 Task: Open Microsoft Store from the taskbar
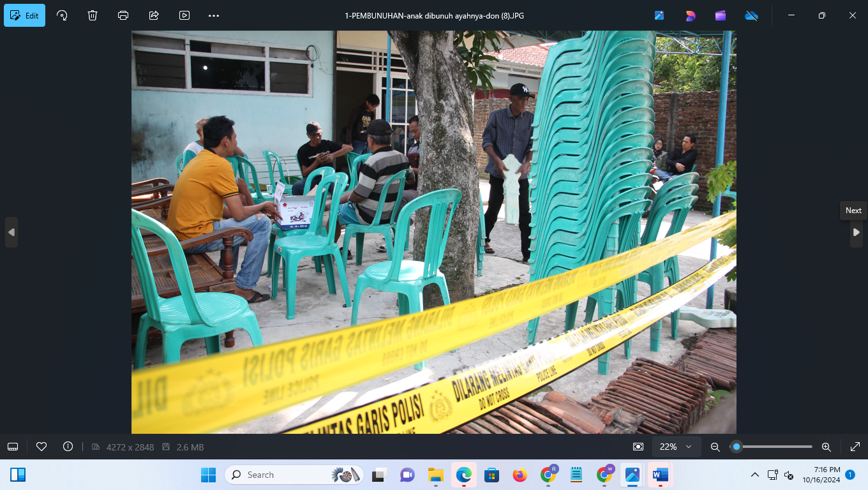[491, 475]
